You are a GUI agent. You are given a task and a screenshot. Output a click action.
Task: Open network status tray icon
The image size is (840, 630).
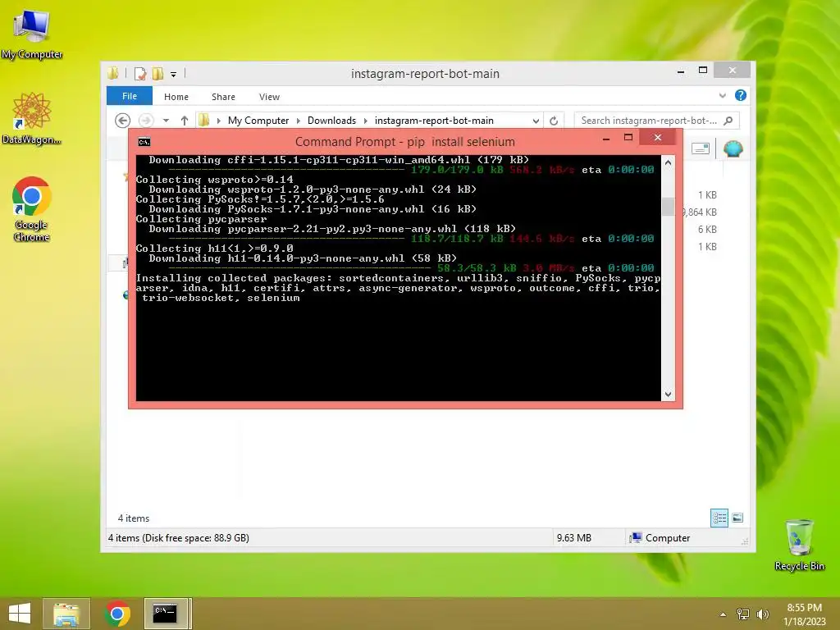coord(743,614)
